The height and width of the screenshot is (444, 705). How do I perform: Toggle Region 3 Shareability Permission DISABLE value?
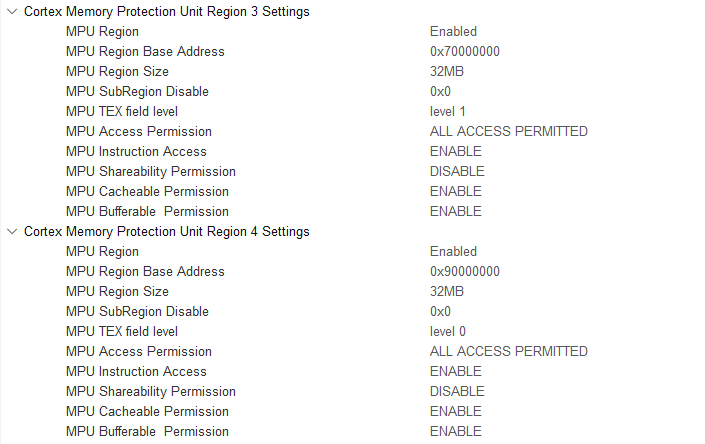(x=457, y=172)
